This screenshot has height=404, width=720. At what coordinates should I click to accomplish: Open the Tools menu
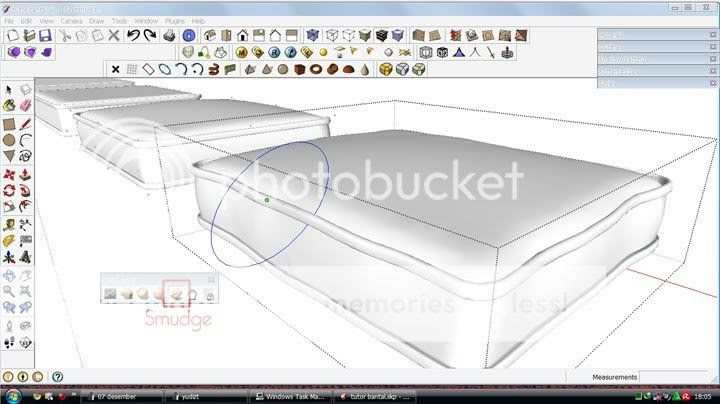119,21
